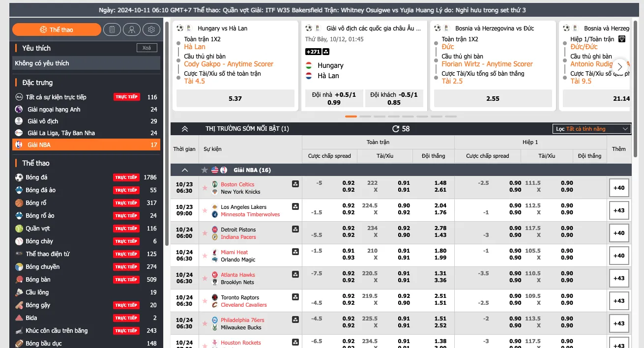Viewport: 644px width, 348px height.
Task: Click the Toronto Raptors team logo
Action: [215, 297]
